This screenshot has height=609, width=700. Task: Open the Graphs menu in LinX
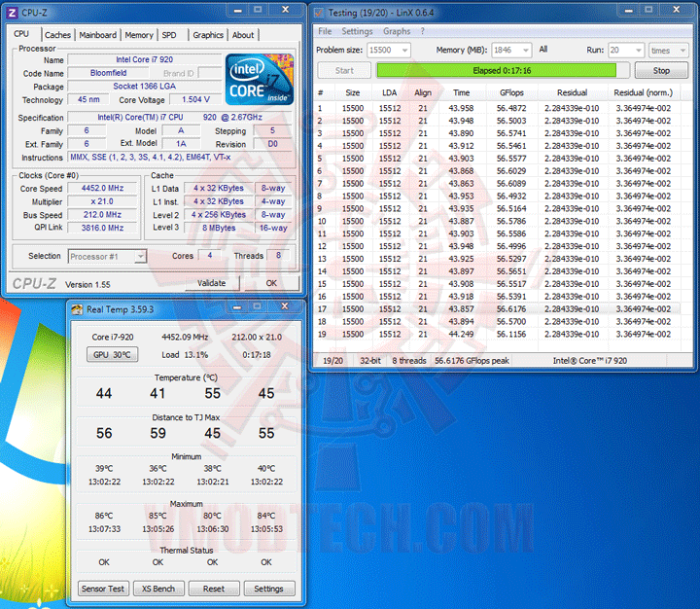[397, 31]
